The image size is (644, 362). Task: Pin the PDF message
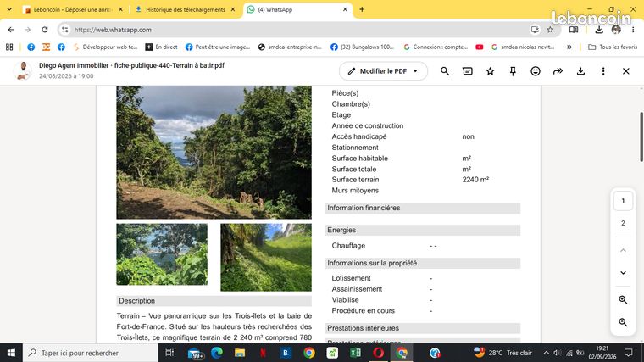(x=513, y=71)
